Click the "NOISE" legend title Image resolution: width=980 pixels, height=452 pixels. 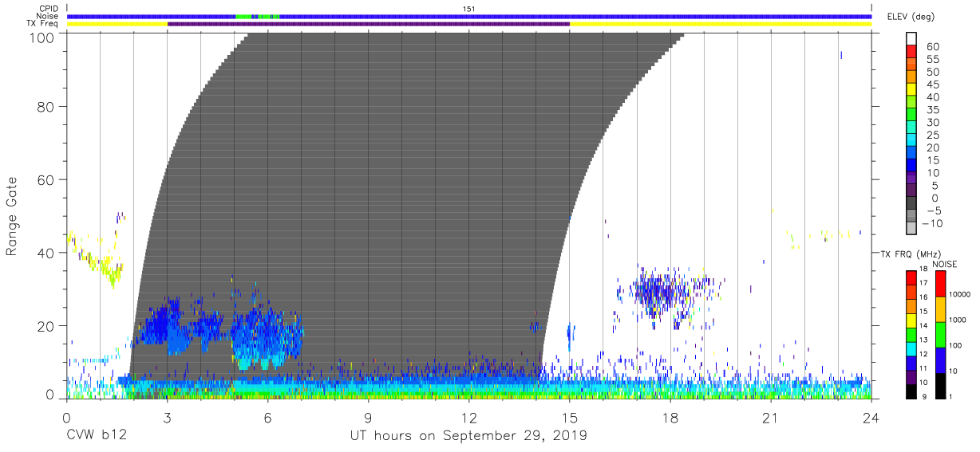[x=944, y=264]
